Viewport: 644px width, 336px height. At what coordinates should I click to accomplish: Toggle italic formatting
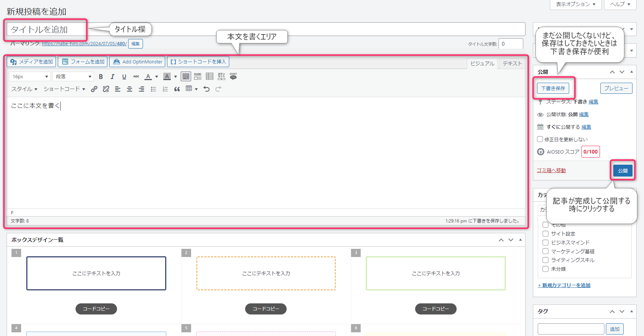tap(113, 77)
